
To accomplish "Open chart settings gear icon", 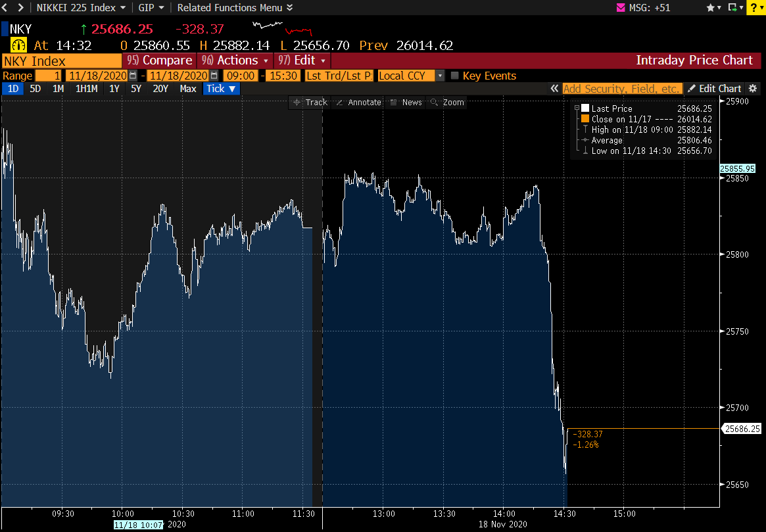I will [x=753, y=88].
